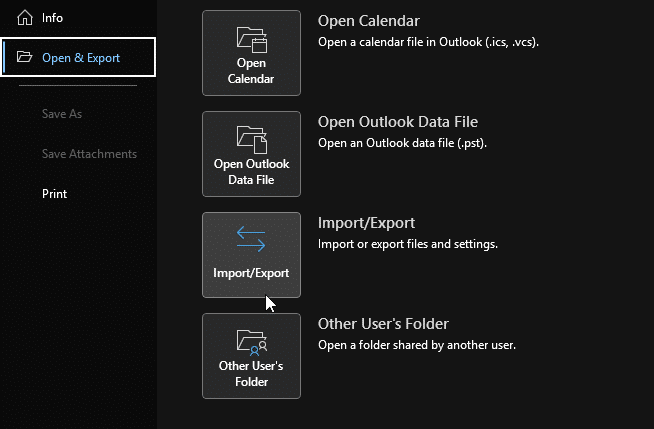Choose Save As in the sidebar
This screenshot has height=429, width=654.
click(x=62, y=114)
